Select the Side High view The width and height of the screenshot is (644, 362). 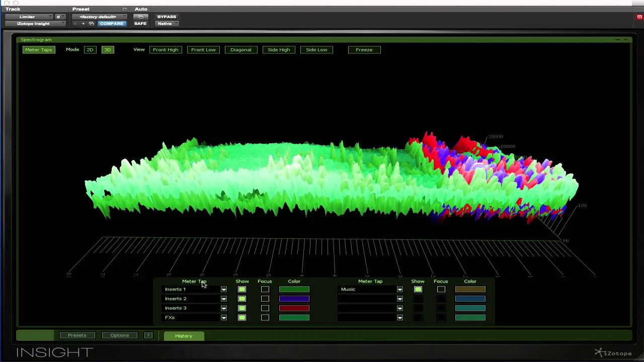[x=279, y=49]
